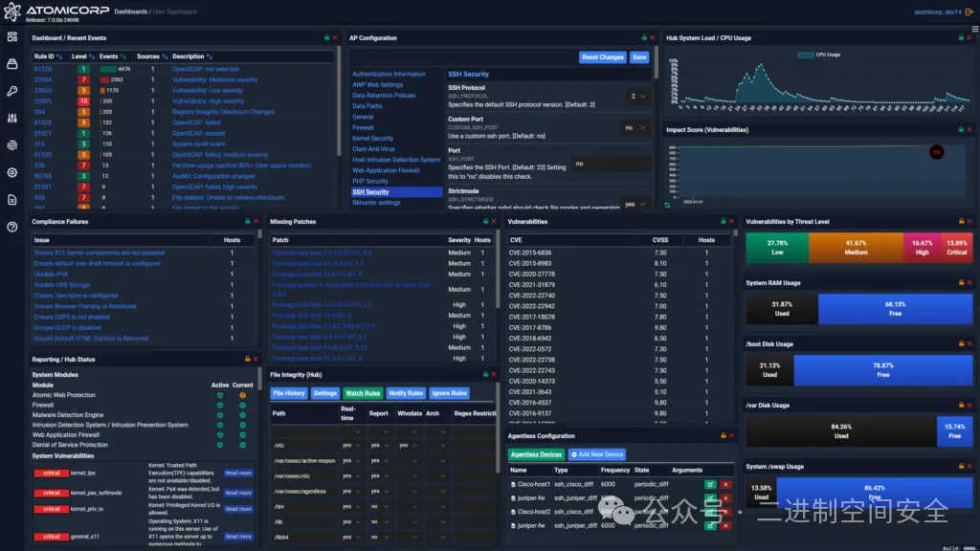
Task: Click the Reset Changes button
Action: [602, 57]
